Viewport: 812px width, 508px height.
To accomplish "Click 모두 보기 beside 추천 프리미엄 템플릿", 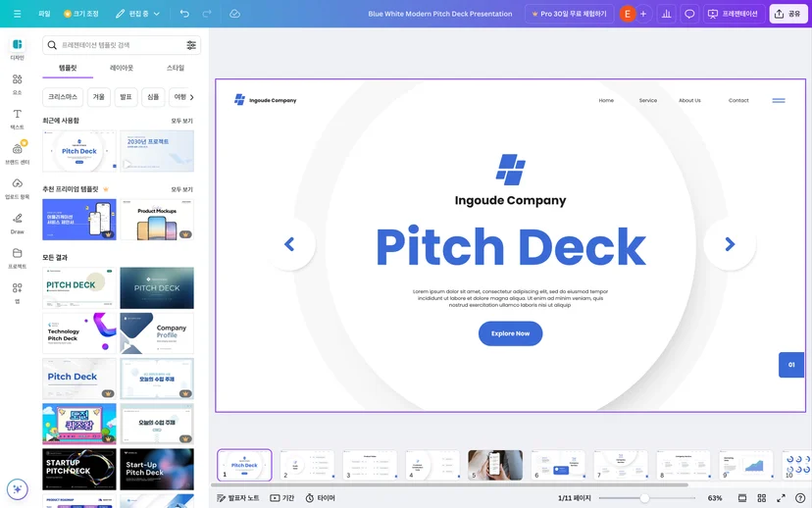I will tap(181, 189).
